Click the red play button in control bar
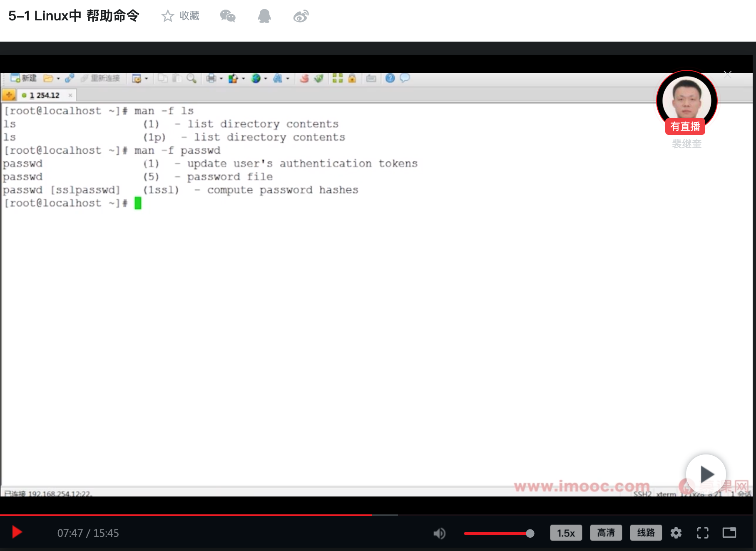The image size is (756, 551). 17,532
